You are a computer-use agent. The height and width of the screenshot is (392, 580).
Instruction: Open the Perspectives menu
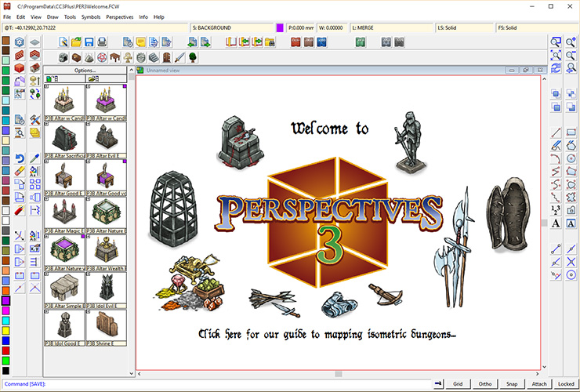tap(119, 17)
